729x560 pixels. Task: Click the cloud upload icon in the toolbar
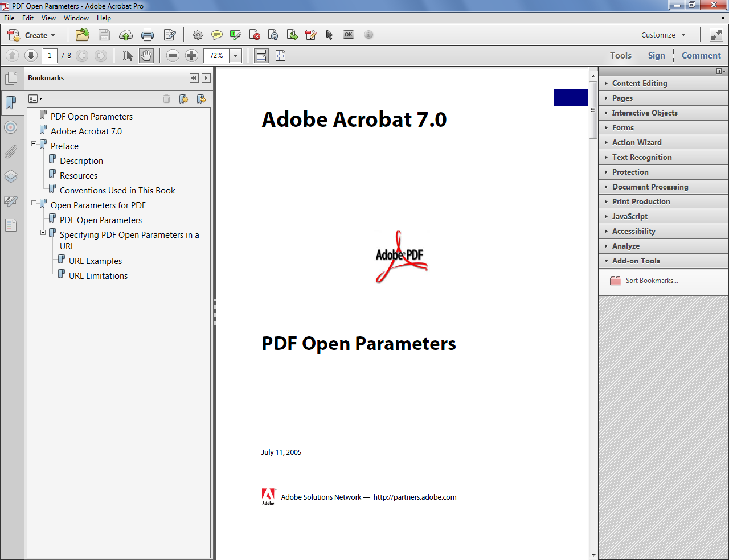(x=126, y=35)
